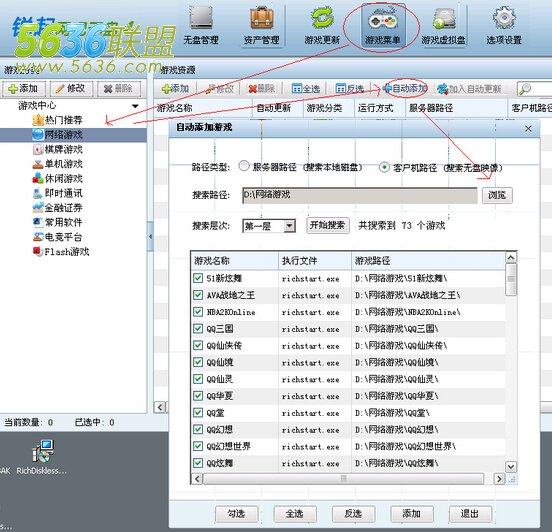Click the 开始搜索 button
The image size is (552, 532).
tap(328, 225)
